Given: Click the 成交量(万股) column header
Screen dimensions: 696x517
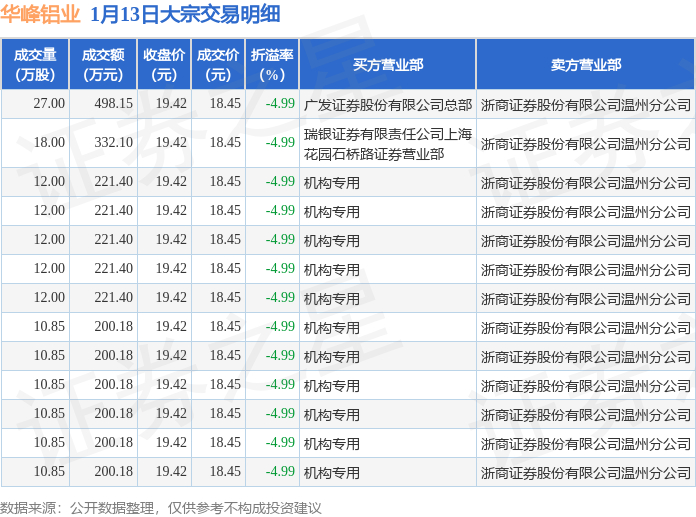Looking at the screenshot, I should 35,64.
